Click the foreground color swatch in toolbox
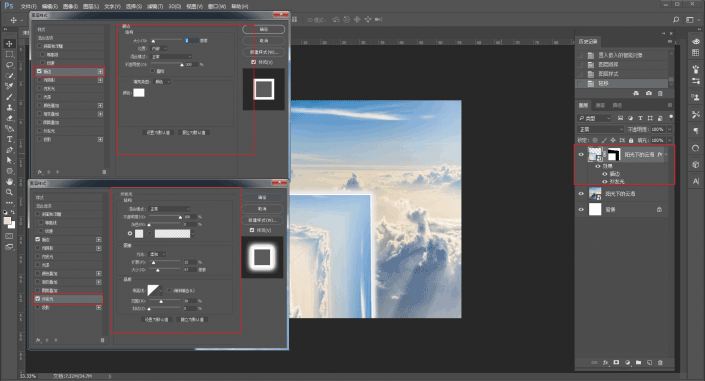Screen dimensions: 705x381 click(7, 221)
